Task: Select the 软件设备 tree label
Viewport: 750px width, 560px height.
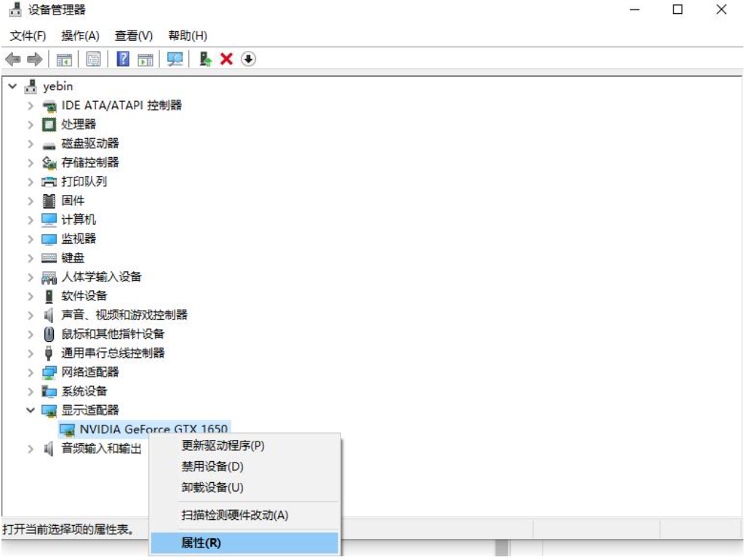Action: click(84, 297)
